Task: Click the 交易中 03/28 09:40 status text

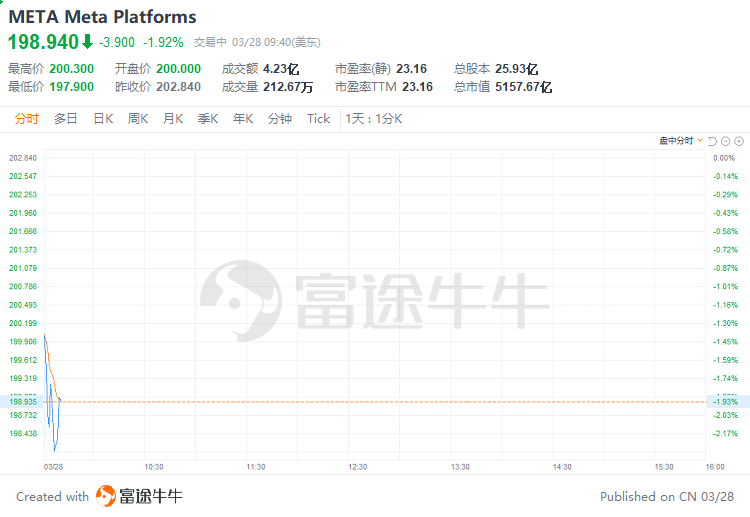Action: coord(257,43)
